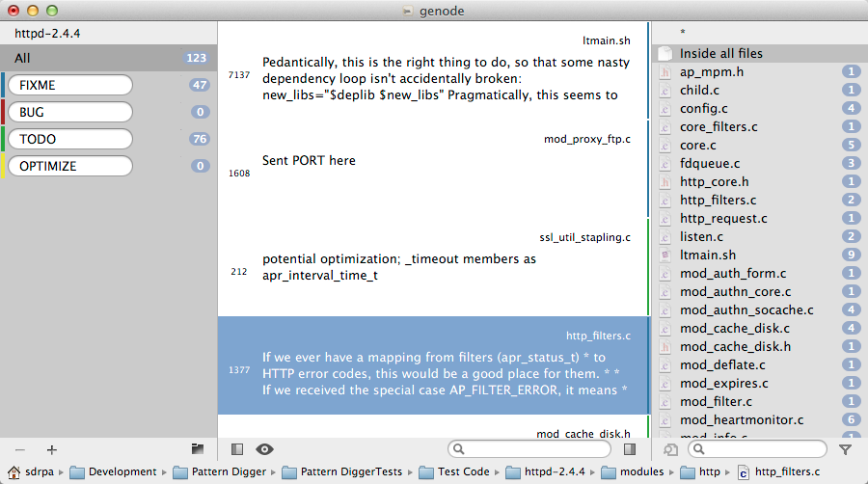Click the fdqueue.c file icon

click(665, 163)
